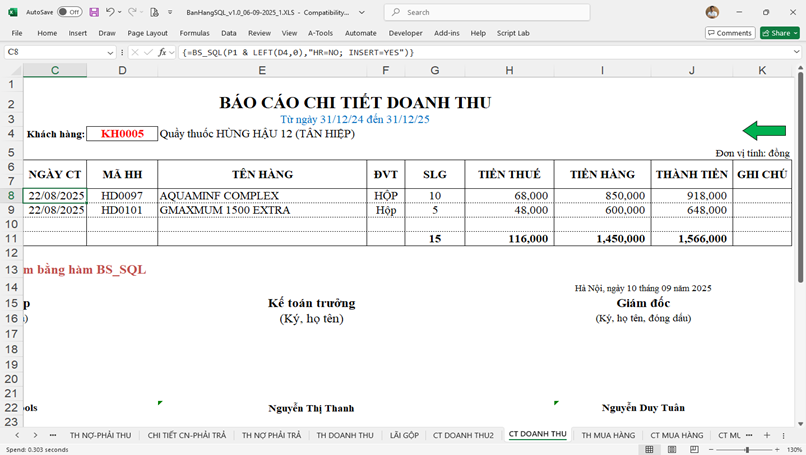The height and width of the screenshot is (455, 806).
Task: Click the Excel app icon
Action: pyautogui.click(x=13, y=12)
